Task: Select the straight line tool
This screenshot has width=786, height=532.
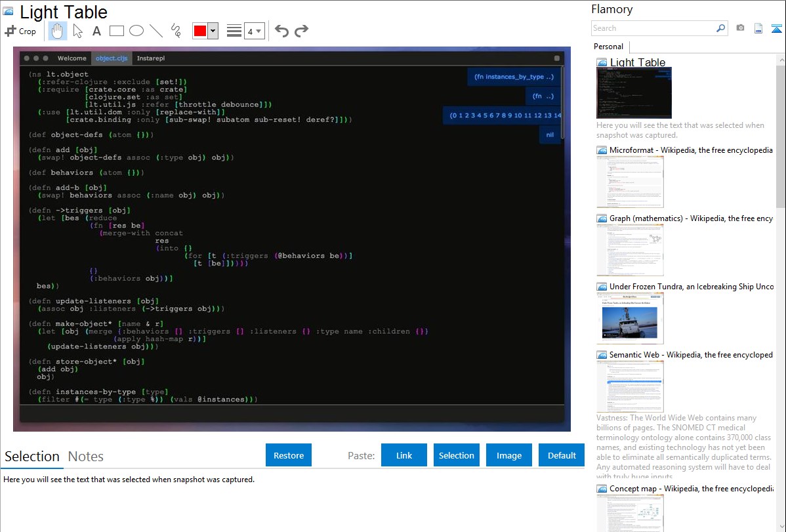Action: 156,31
